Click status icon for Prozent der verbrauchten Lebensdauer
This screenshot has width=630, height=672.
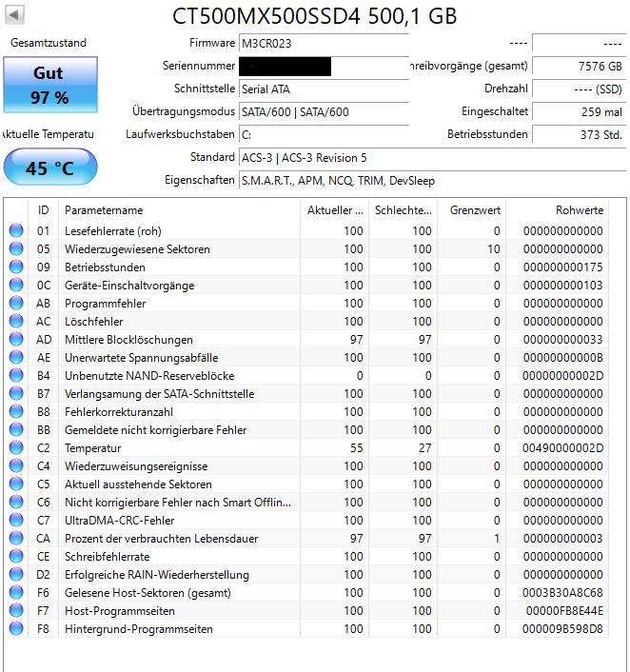click(16, 538)
